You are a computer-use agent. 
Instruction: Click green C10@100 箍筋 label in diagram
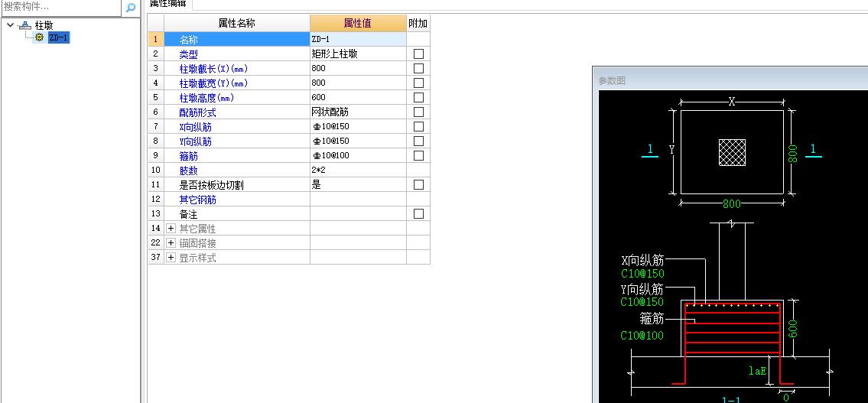tap(642, 336)
